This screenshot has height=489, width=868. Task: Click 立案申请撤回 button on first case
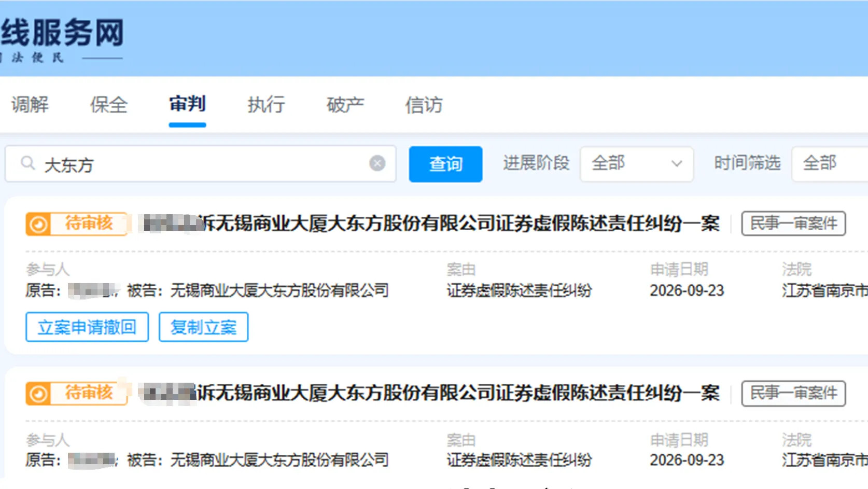(87, 327)
